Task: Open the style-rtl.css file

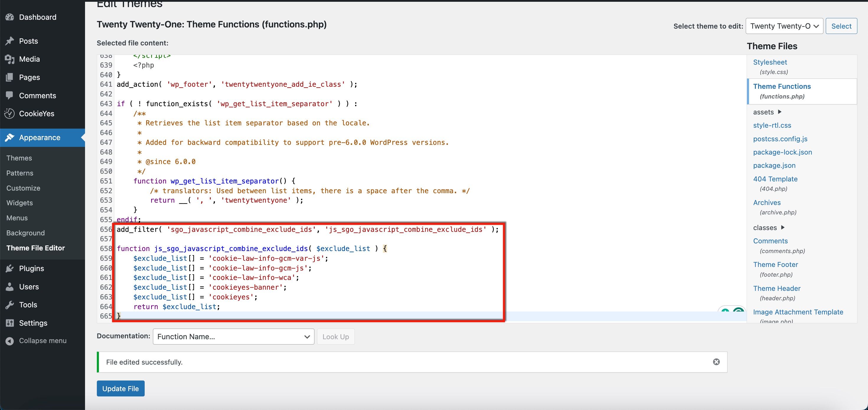Action: point(772,125)
